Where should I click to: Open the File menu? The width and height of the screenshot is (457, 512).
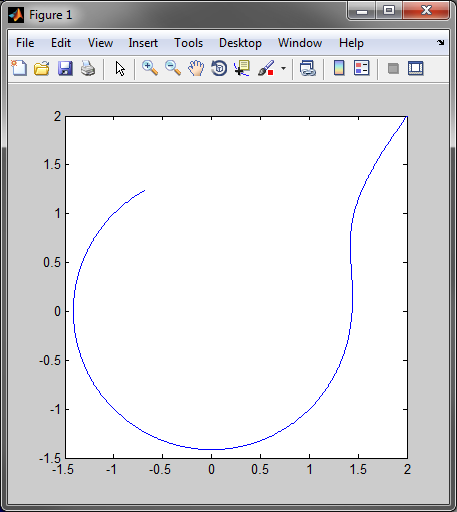point(25,43)
